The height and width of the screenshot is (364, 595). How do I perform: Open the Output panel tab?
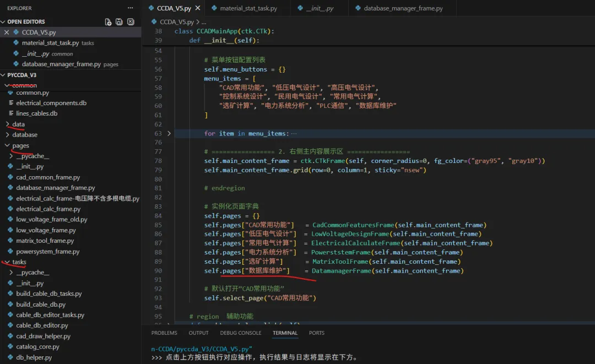tap(198, 333)
